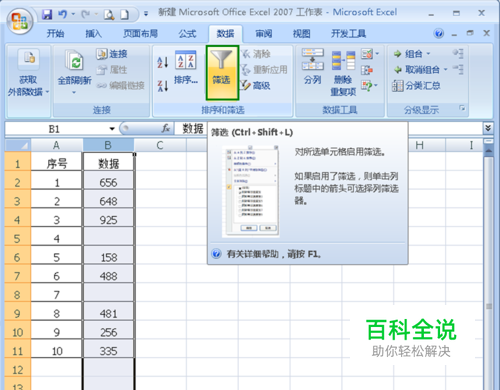
Task: Click the 组合 group button
Action: point(408,54)
